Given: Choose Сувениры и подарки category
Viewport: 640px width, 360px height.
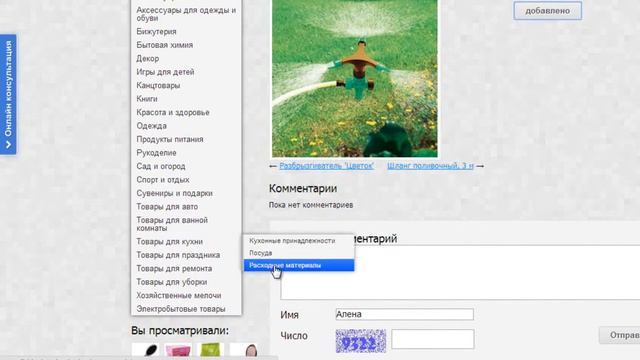Looking at the screenshot, I should (x=174, y=193).
